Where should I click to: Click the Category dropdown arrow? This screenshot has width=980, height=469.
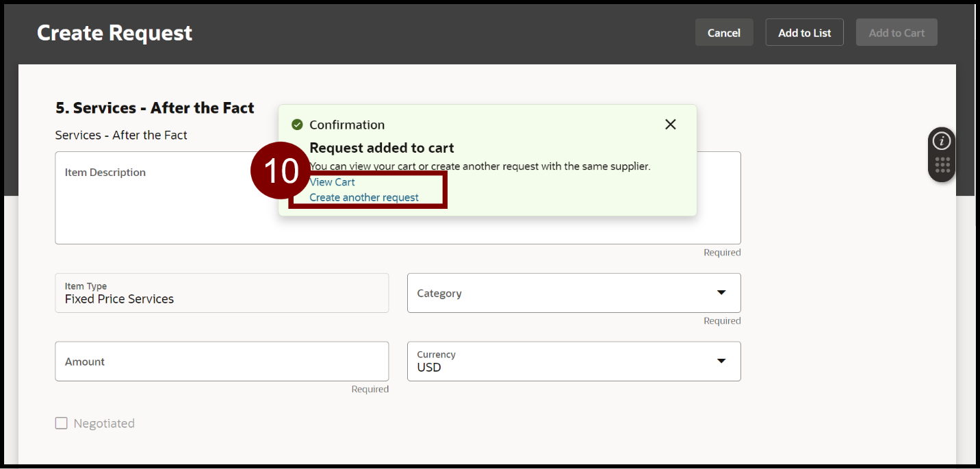(x=721, y=293)
